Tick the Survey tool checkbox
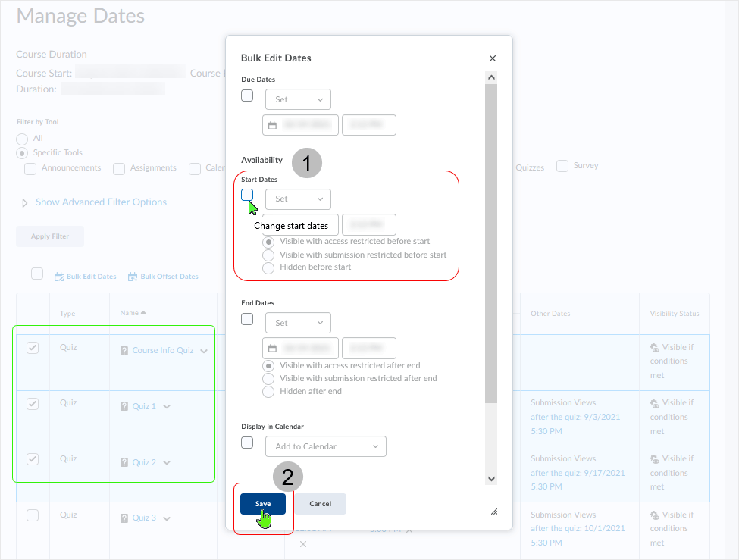Screen dimensions: 739x560 pyautogui.click(x=562, y=166)
